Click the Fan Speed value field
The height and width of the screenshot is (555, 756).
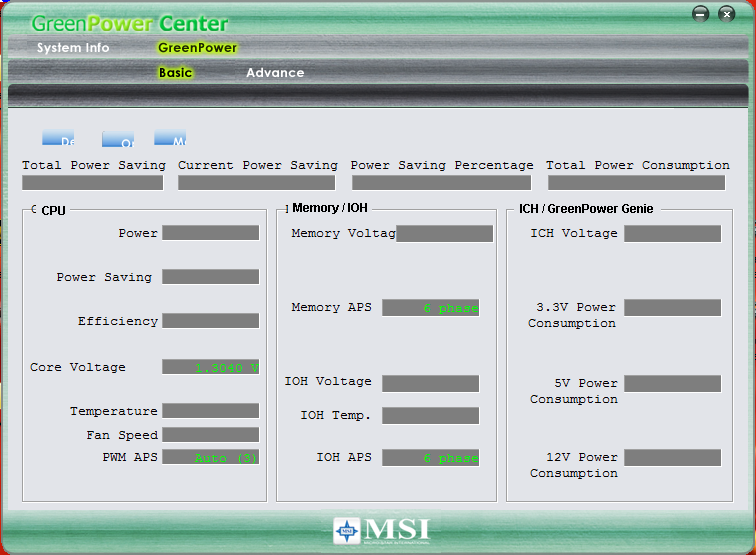[x=211, y=435]
